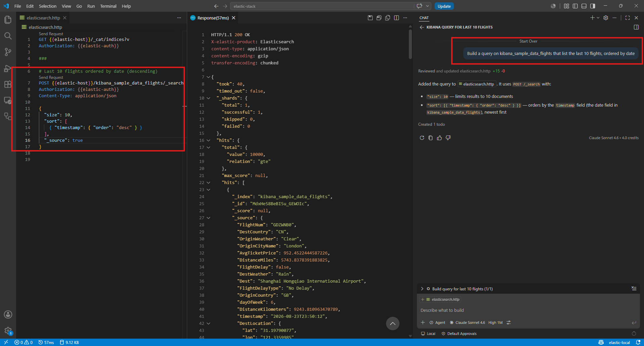Collapse the hits array at line 22
Image resolution: width=644 pixels, height=346 pixels.
coord(208,183)
